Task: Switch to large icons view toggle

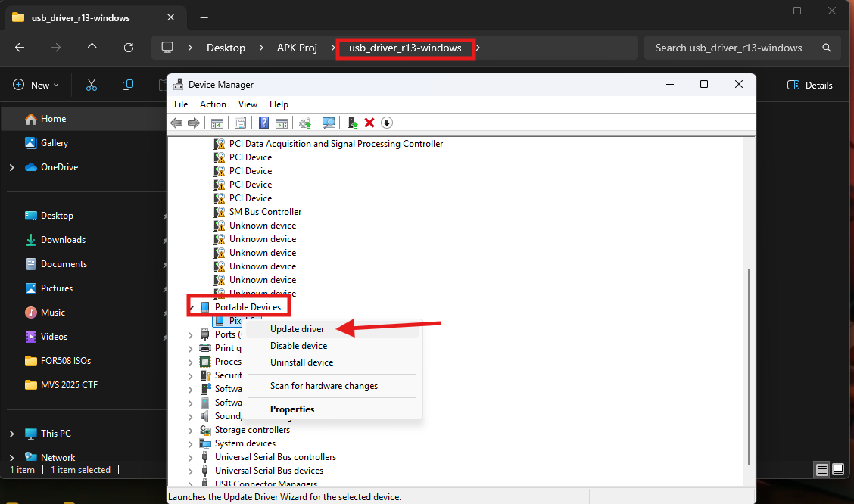Action: point(839,470)
